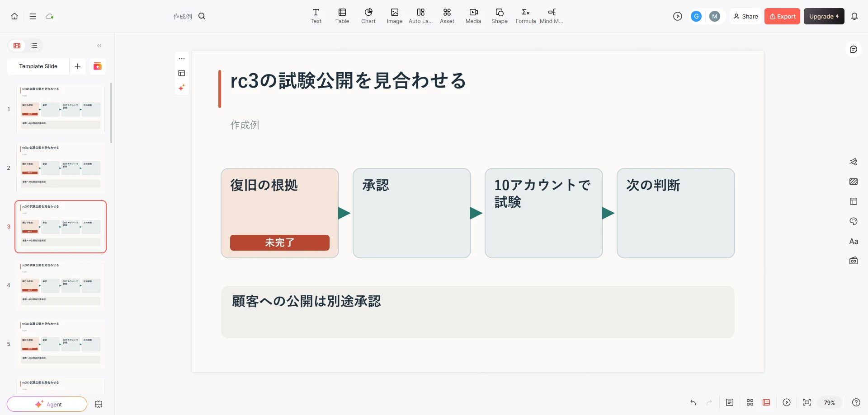Open the Aa font settings
Viewport: 868px width, 415px height.
854,241
